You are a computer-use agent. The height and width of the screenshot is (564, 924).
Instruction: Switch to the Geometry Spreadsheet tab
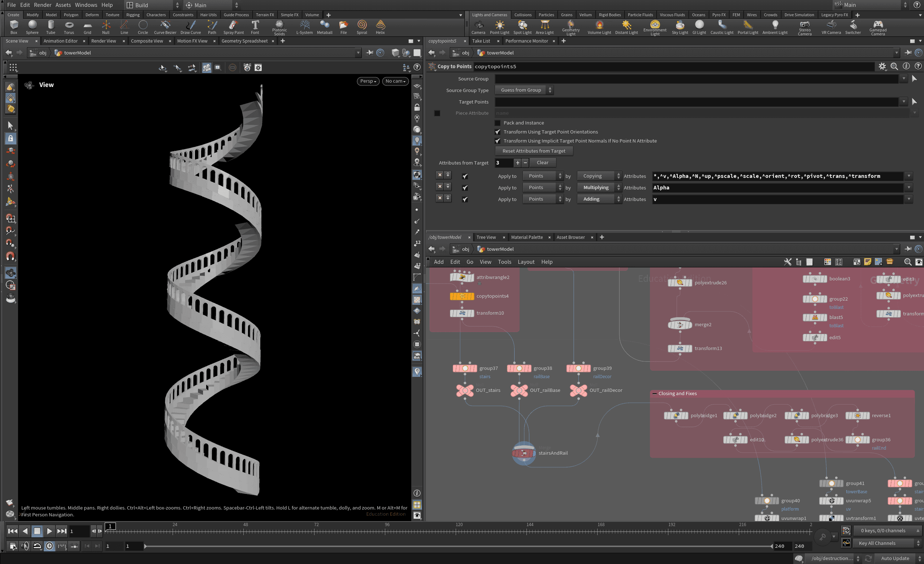[244, 41]
